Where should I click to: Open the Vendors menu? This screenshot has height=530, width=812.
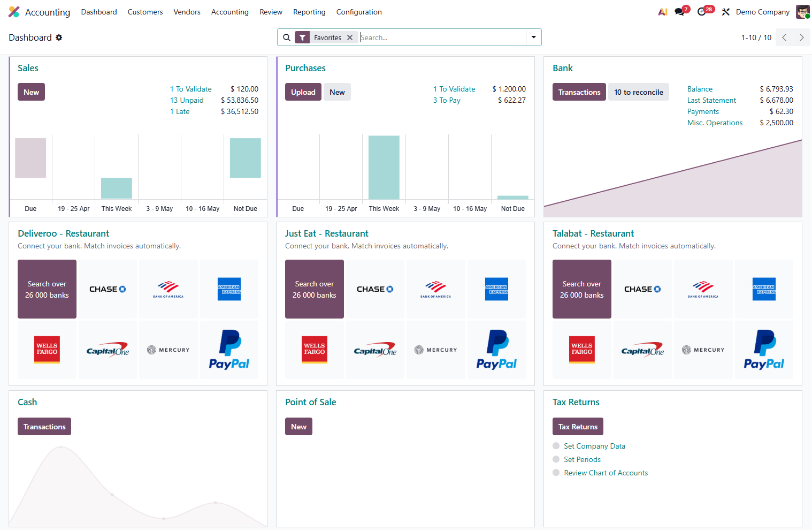tap(187, 12)
